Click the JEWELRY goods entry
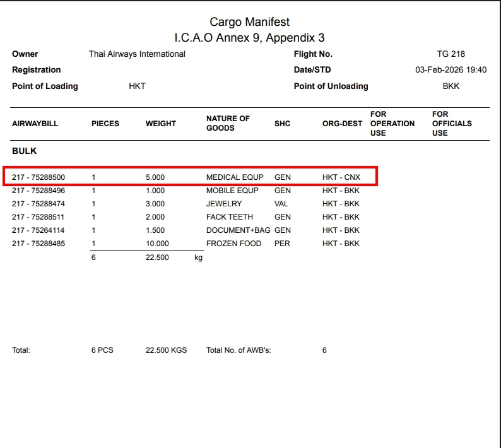The image size is (501, 448). [x=224, y=204]
